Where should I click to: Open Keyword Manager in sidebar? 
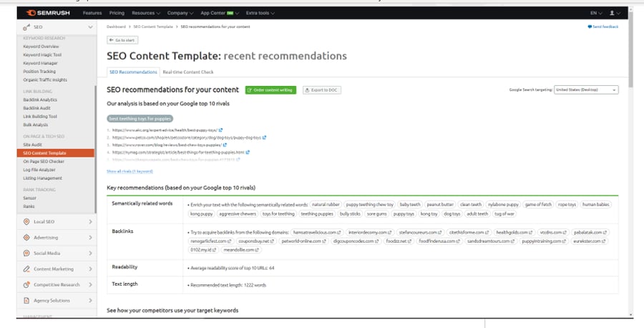tap(40, 63)
